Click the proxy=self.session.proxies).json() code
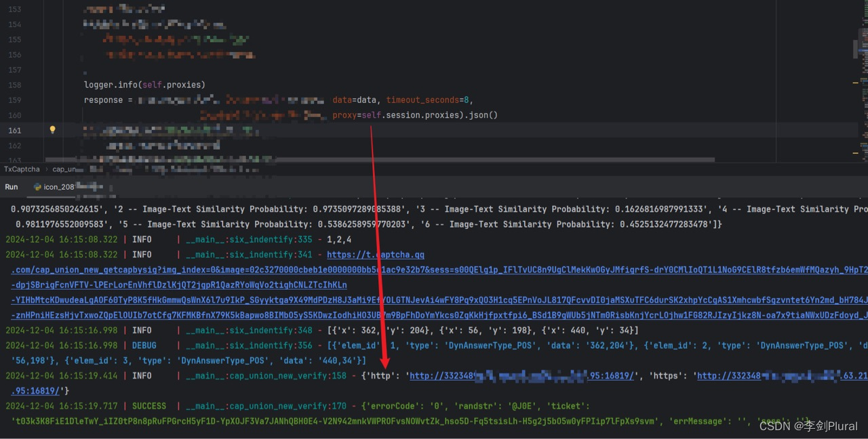Screen dimensions: 868x439 (415, 115)
